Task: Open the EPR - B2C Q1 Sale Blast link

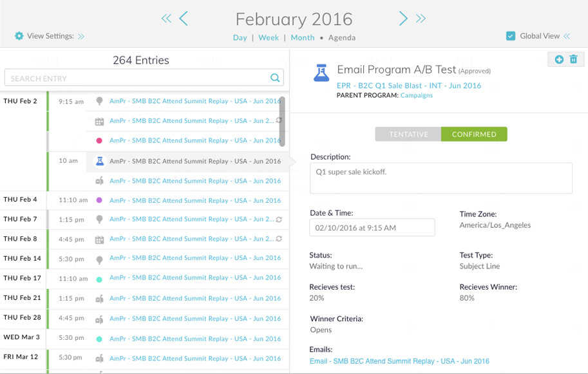Action: coord(408,85)
